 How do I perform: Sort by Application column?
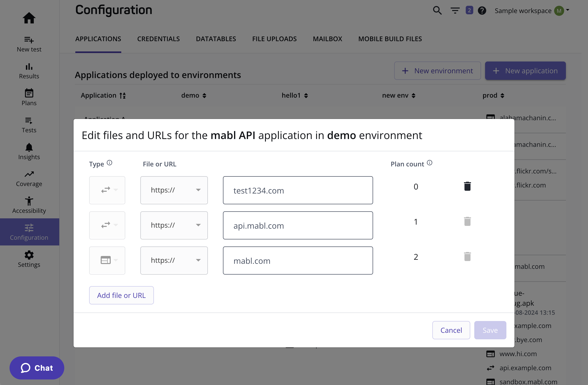(103, 95)
